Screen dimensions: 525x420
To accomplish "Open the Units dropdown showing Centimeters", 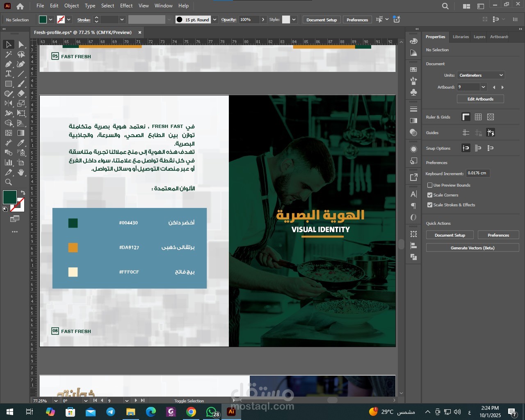I will [x=480, y=75].
